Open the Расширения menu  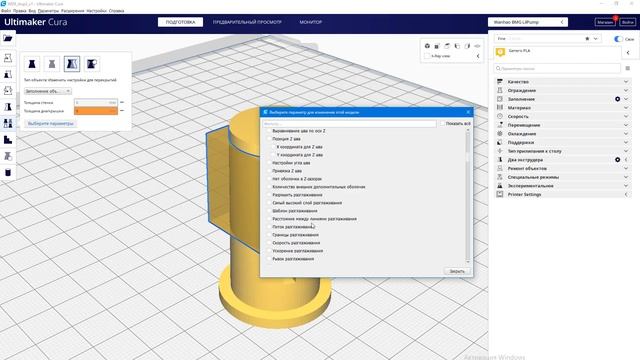[73, 11]
